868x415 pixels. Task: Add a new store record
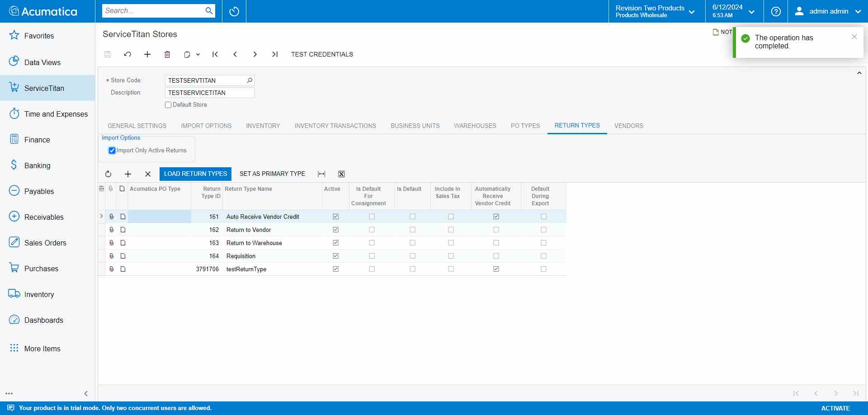[147, 54]
